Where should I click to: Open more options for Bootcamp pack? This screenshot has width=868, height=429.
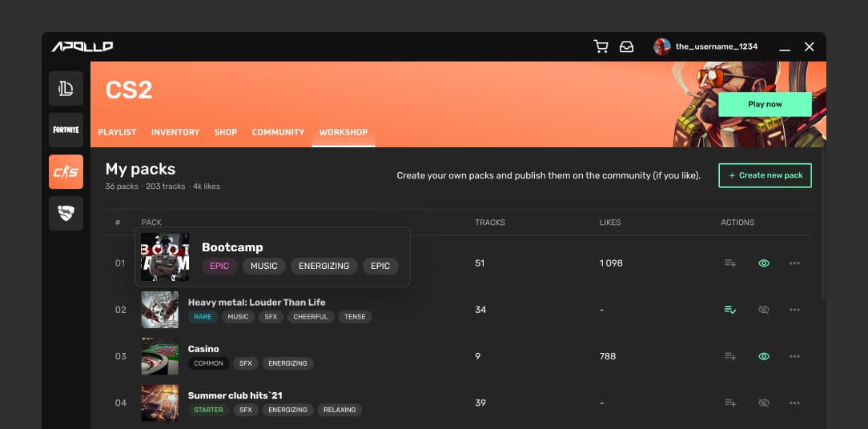[794, 263]
